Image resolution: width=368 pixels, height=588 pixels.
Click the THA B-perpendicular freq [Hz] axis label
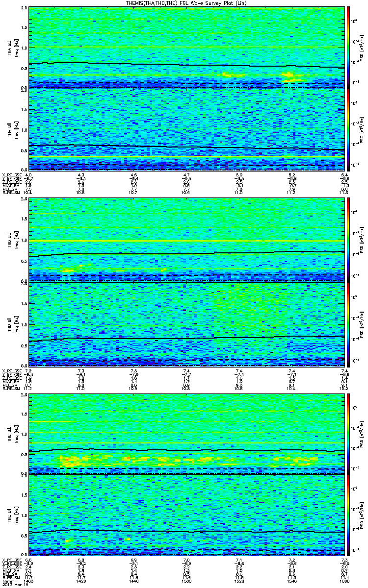click(x=16, y=48)
